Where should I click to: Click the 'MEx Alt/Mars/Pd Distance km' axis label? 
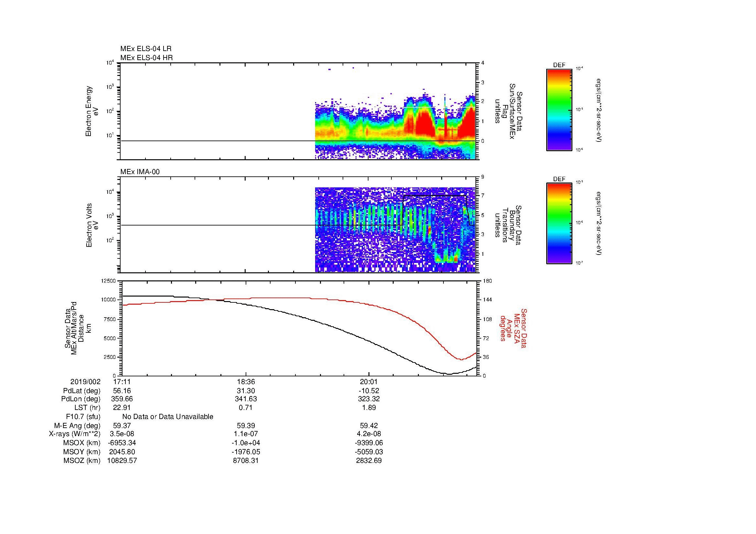(x=78, y=328)
